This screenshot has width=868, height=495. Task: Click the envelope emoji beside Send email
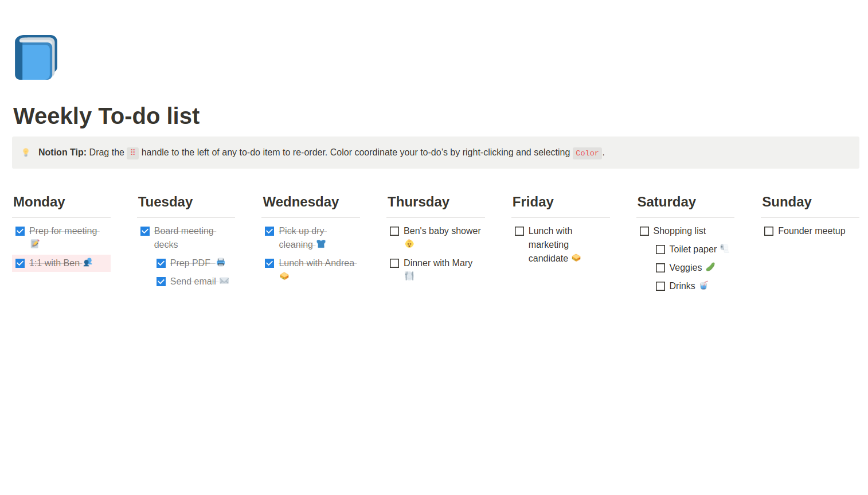[224, 281]
